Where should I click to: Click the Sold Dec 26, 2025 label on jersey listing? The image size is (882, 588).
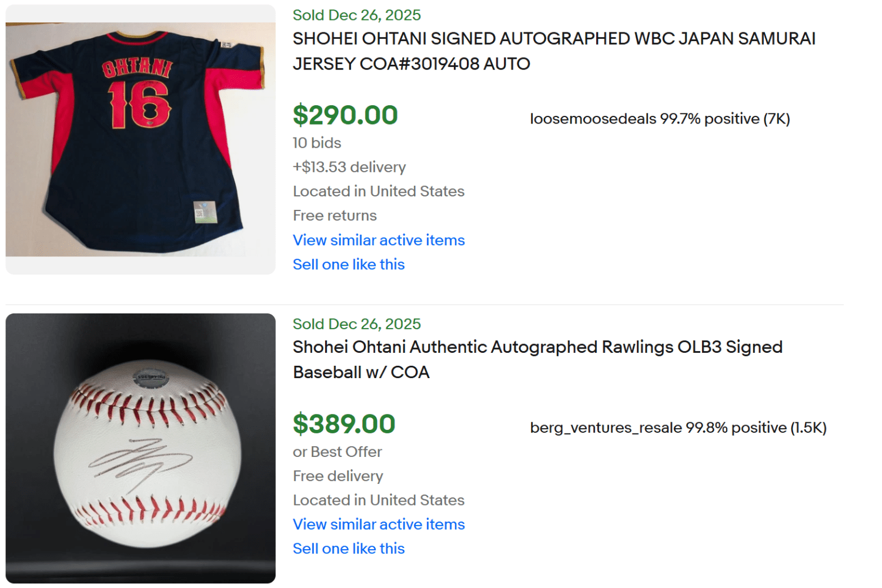click(356, 15)
